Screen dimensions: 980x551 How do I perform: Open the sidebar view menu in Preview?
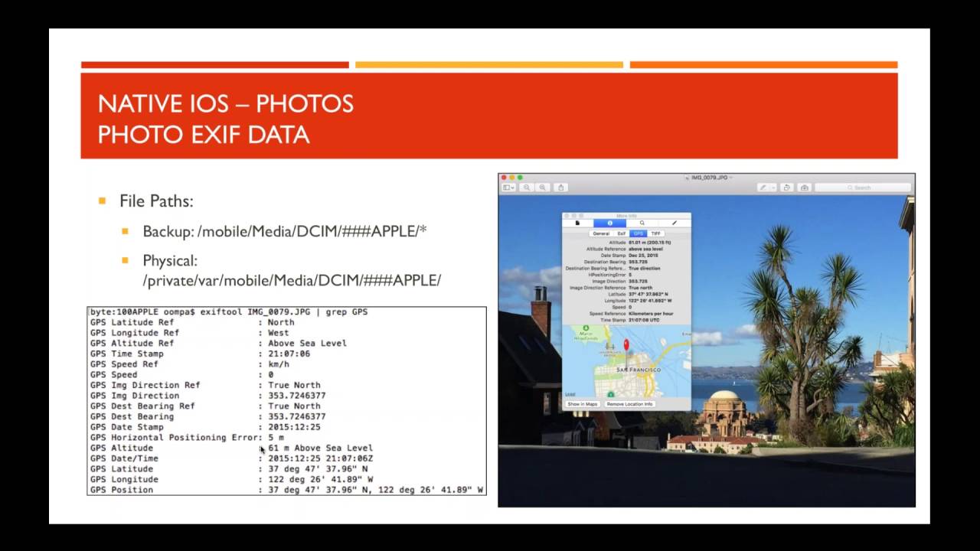(x=508, y=187)
